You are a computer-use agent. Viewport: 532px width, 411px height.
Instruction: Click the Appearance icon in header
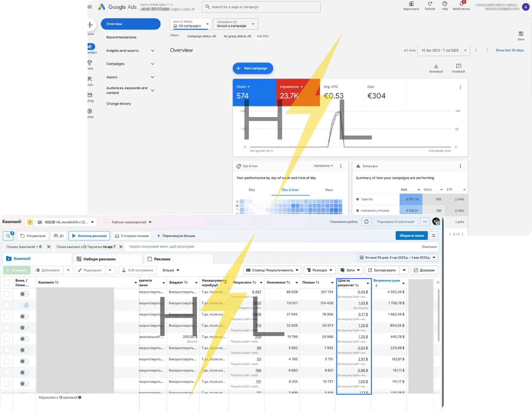pyautogui.click(x=411, y=4)
